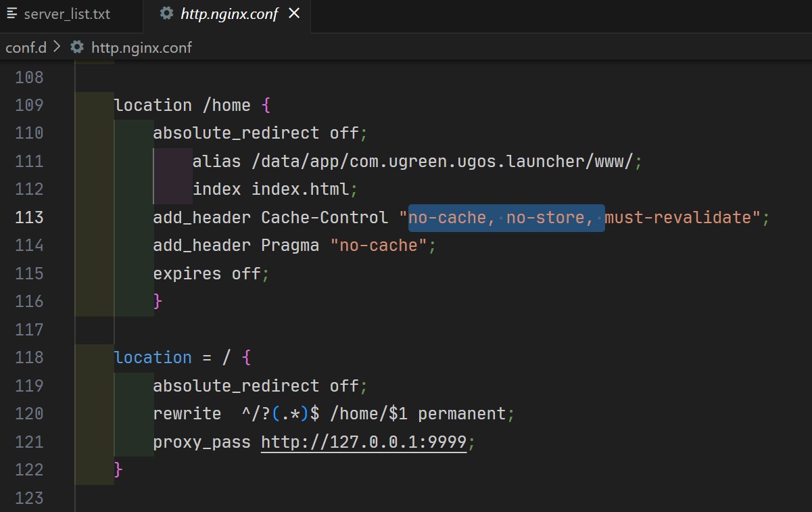812x512 pixels.
Task: Switch to the server_list.txt tab
Action: click(x=66, y=14)
